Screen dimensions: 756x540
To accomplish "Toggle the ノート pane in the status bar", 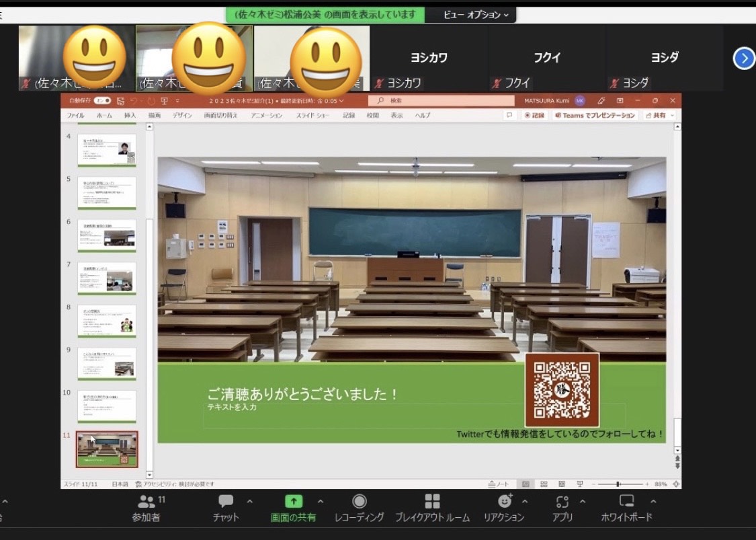I will coord(498,484).
